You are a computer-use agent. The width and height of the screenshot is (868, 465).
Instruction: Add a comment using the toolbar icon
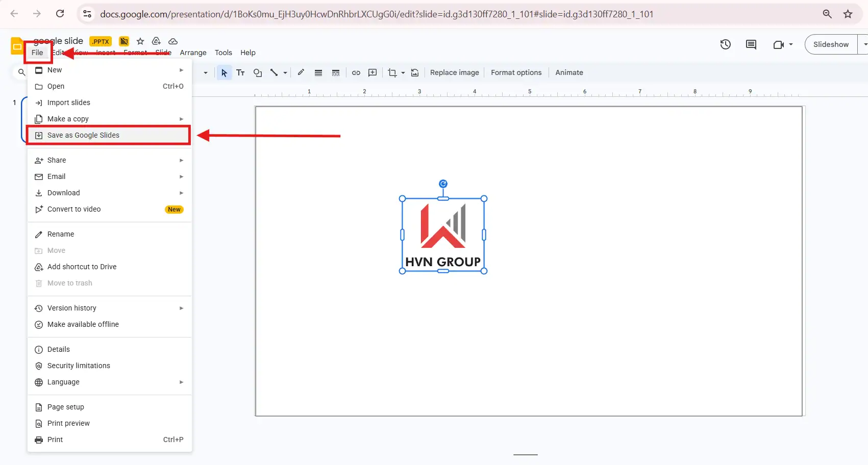373,73
